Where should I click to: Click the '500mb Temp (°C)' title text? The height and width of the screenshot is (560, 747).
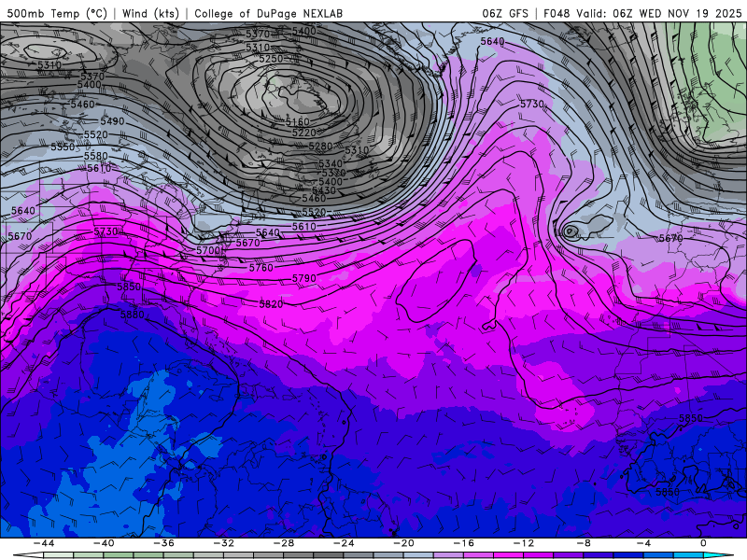(58, 13)
